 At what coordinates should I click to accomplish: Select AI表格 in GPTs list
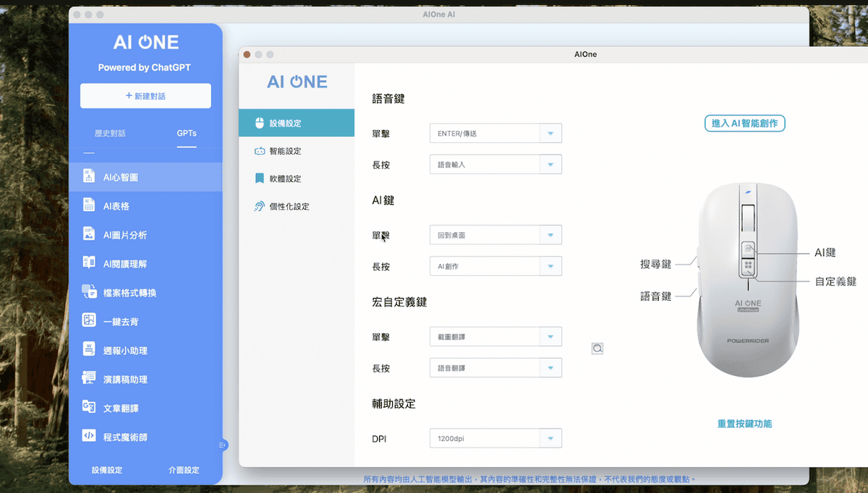tap(145, 205)
